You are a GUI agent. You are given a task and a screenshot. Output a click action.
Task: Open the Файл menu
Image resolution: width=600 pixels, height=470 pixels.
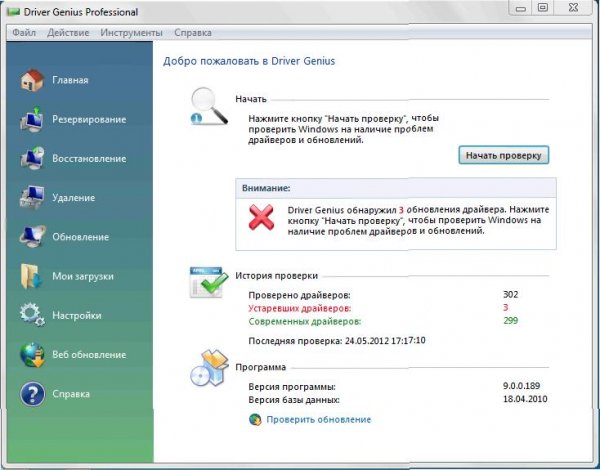pyautogui.click(x=24, y=33)
